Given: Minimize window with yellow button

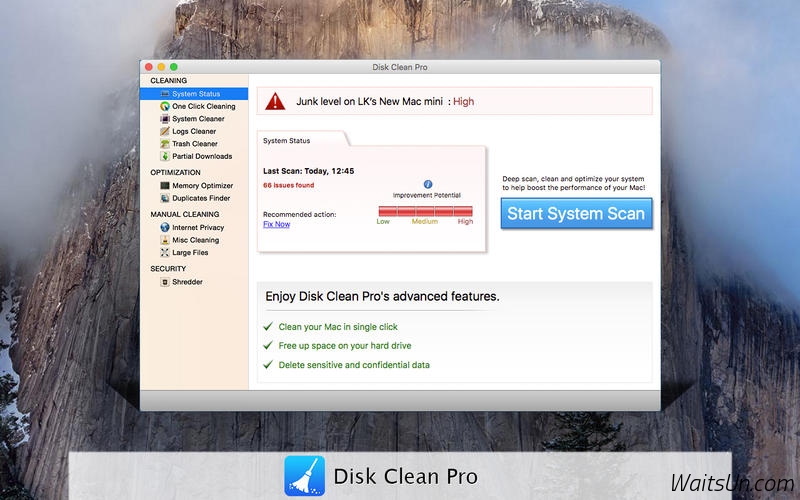Looking at the screenshot, I should tap(161, 67).
